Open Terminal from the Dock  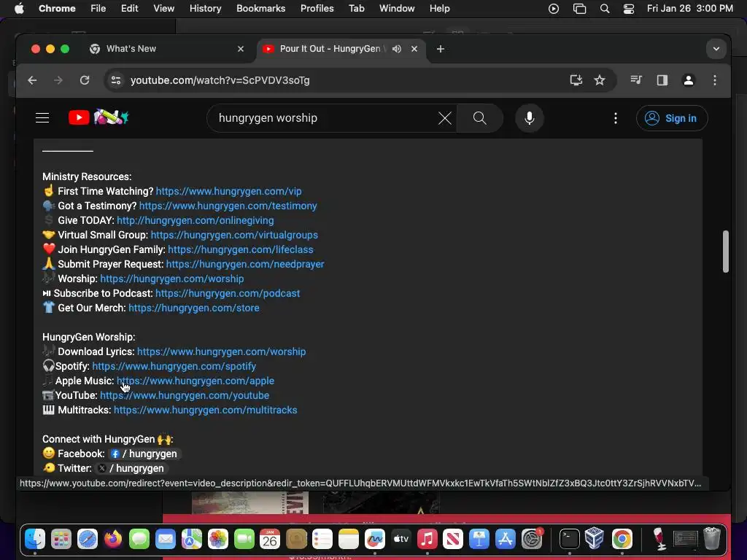[x=569, y=539]
